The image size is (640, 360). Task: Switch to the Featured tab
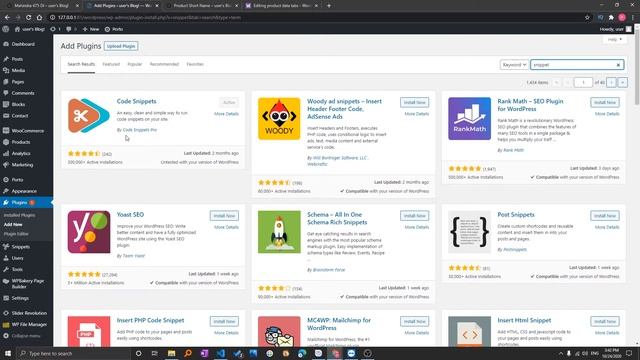(x=111, y=64)
